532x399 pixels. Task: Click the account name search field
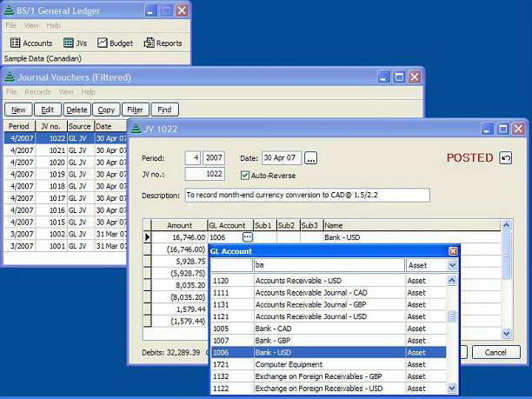[329, 265]
